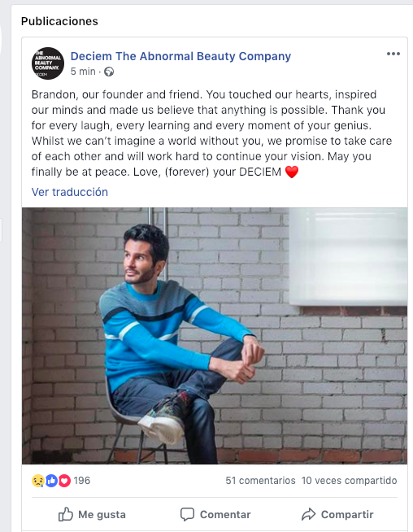Like the post with Me gusta

pos(92,514)
